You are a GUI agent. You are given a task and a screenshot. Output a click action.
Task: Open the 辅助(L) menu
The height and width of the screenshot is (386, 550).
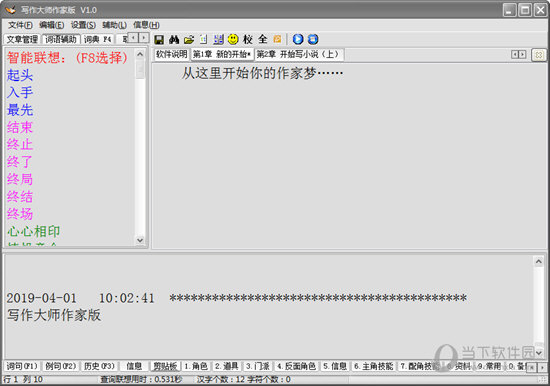pyautogui.click(x=114, y=25)
